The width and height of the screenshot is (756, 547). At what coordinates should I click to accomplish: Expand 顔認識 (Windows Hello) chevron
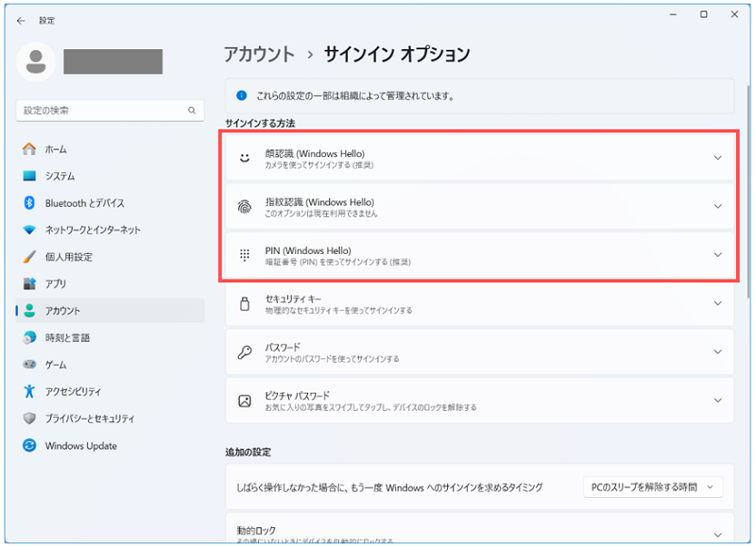tap(718, 158)
